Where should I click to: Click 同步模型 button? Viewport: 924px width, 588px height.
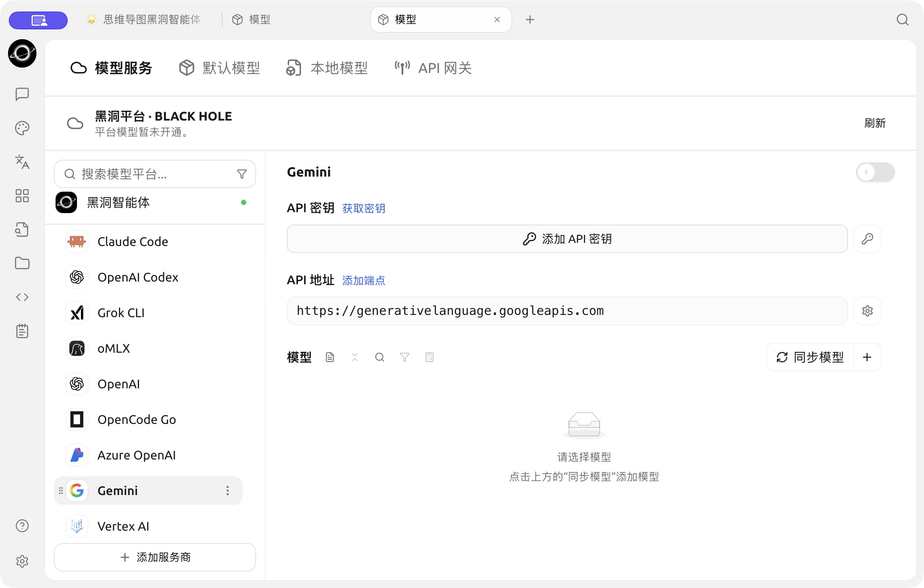(810, 357)
